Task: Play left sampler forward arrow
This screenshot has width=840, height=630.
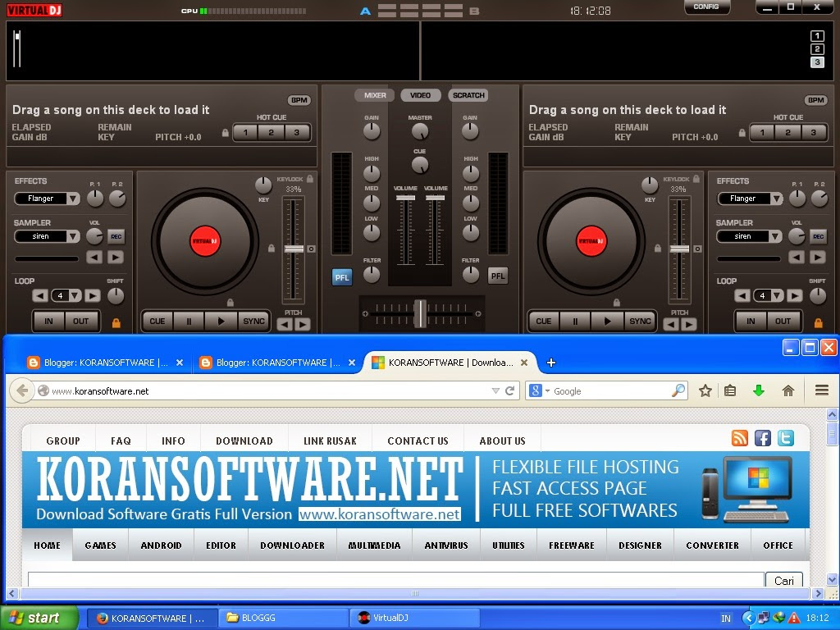Action: [115, 258]
